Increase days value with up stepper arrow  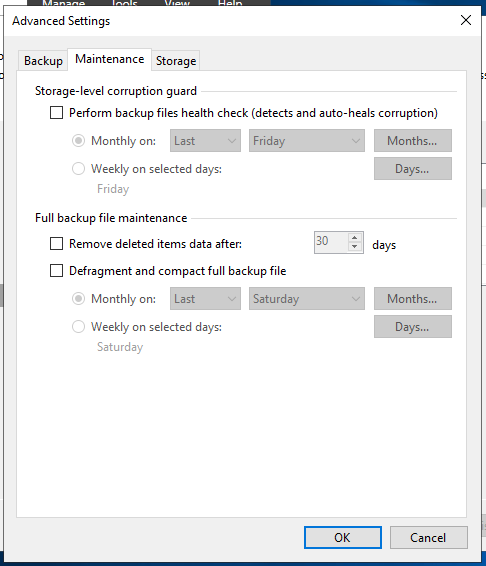355,238
